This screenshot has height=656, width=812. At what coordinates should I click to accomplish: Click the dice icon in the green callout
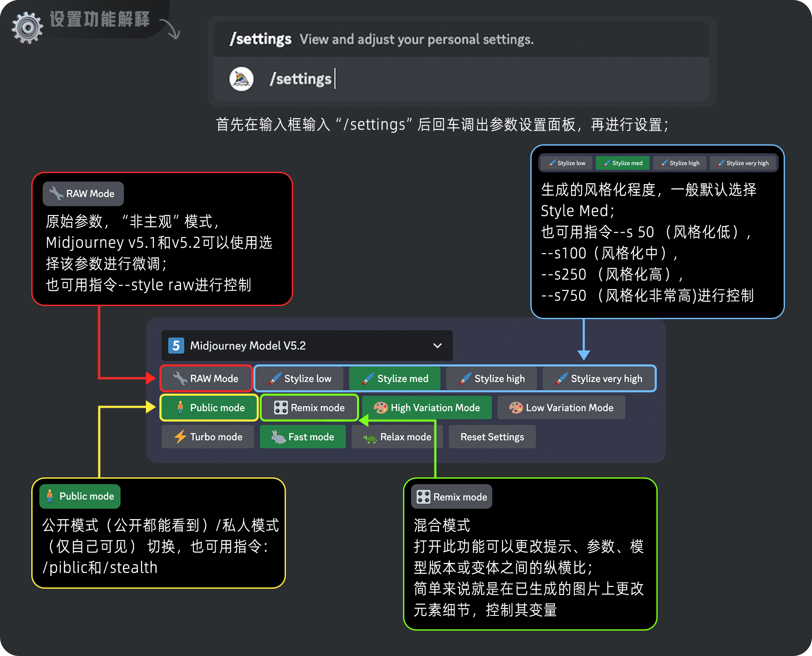423,497
